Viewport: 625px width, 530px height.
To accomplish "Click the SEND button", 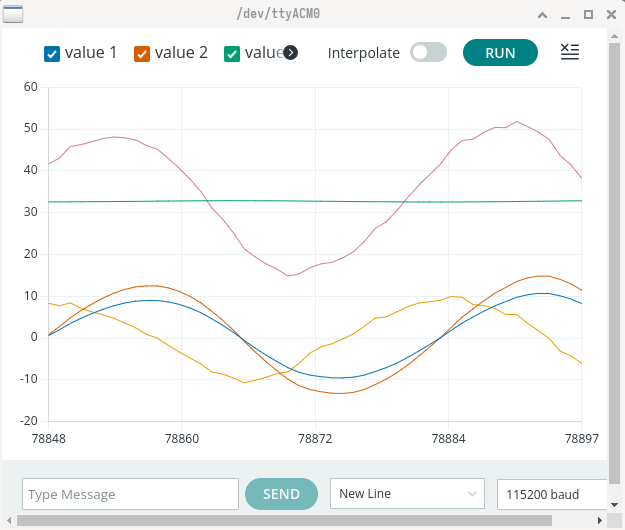I will tap(281, 494).
